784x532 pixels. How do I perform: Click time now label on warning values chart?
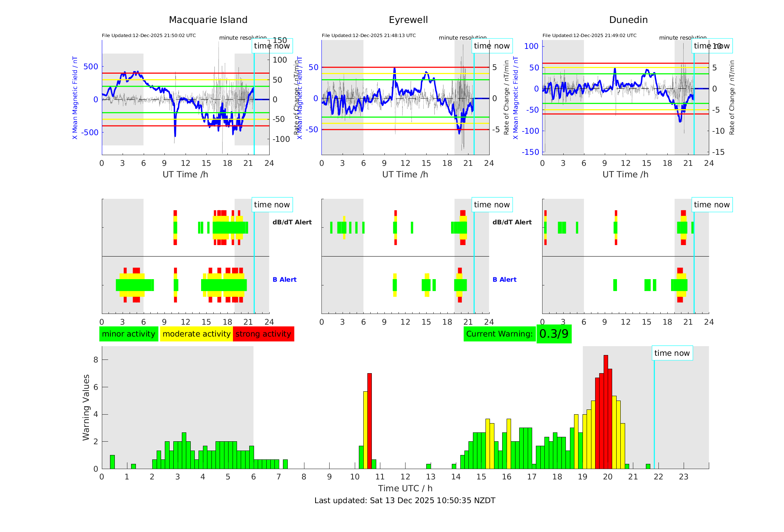(x=672, y=353)
